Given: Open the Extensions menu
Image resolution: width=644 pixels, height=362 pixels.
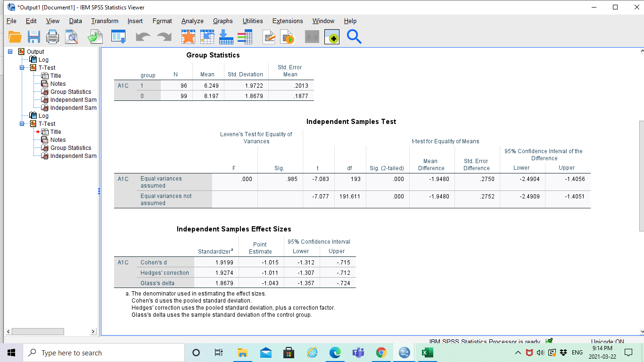Looking at the screenshot, I should tap(288, 21).
